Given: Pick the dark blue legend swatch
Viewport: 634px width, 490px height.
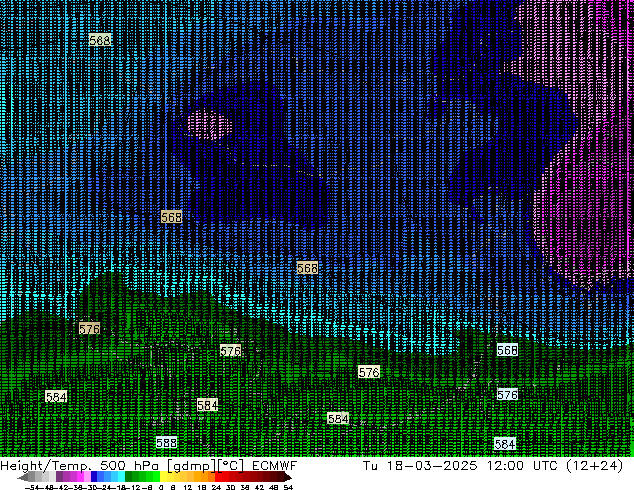Looking at the screenshot, I should click(x=94, y=476).
